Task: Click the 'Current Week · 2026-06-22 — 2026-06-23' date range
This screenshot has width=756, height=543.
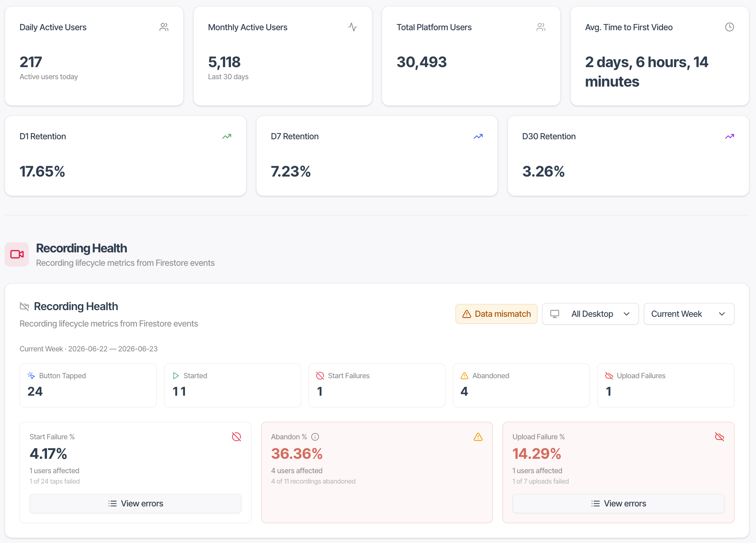Action: 89,349
